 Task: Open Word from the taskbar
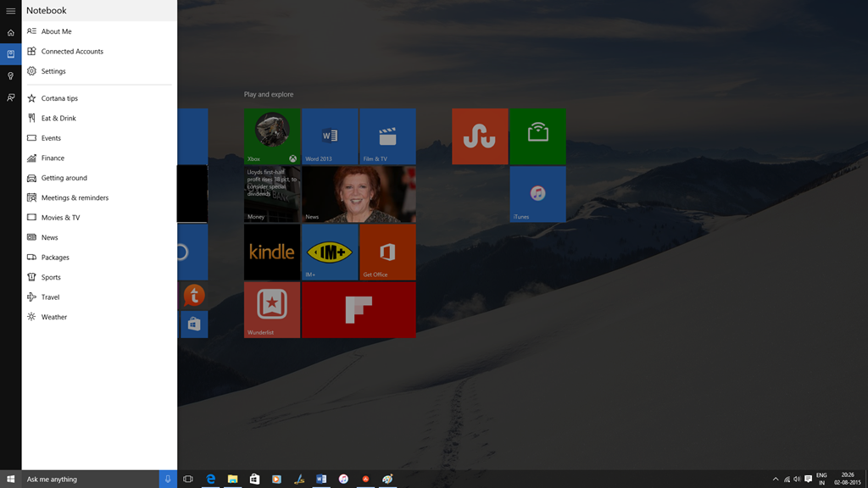pyautogui.click(x=321, y=480)
